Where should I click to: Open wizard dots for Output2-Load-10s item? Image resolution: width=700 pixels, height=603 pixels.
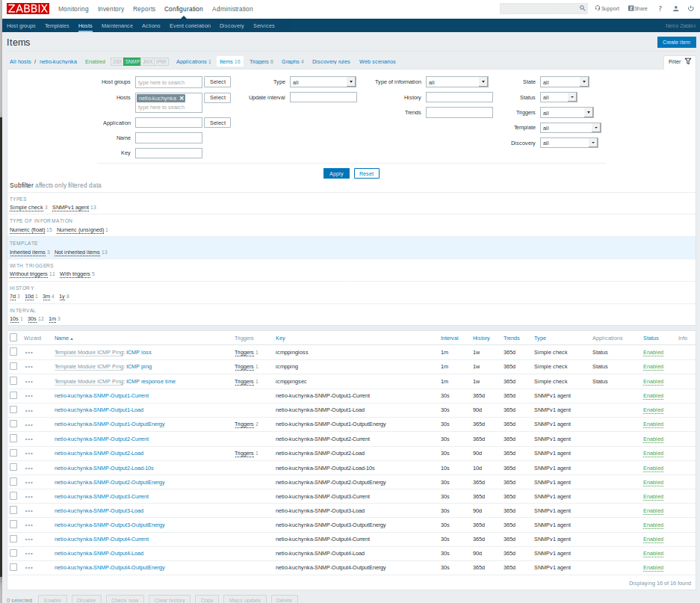point(29,468)
